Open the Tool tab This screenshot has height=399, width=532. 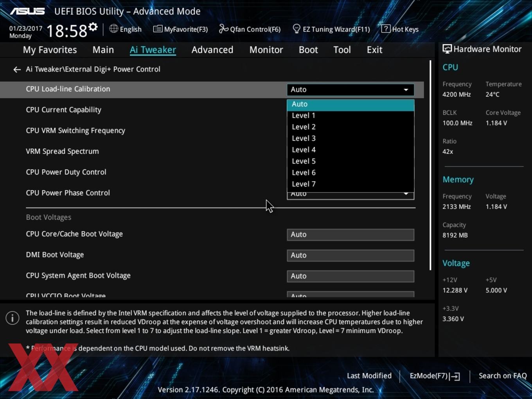pos(342,50)
